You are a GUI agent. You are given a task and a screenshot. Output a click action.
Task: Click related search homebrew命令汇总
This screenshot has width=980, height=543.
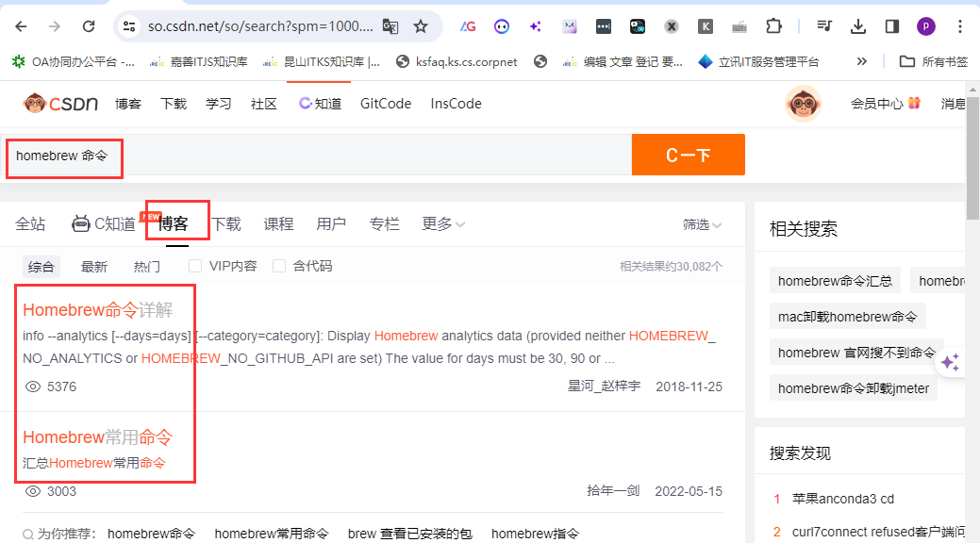tap(835, 281)
